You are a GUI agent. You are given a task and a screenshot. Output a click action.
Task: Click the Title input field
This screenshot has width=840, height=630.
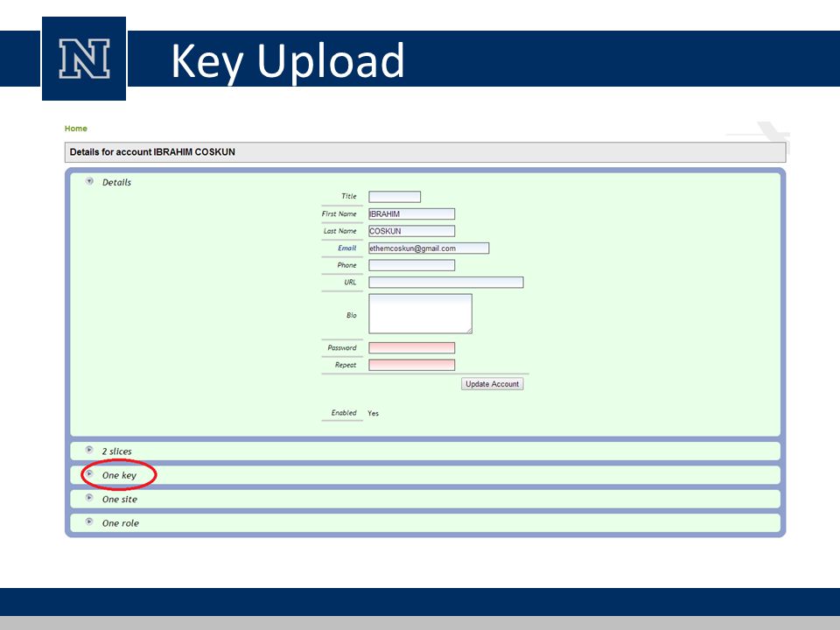tap(395, 197)
